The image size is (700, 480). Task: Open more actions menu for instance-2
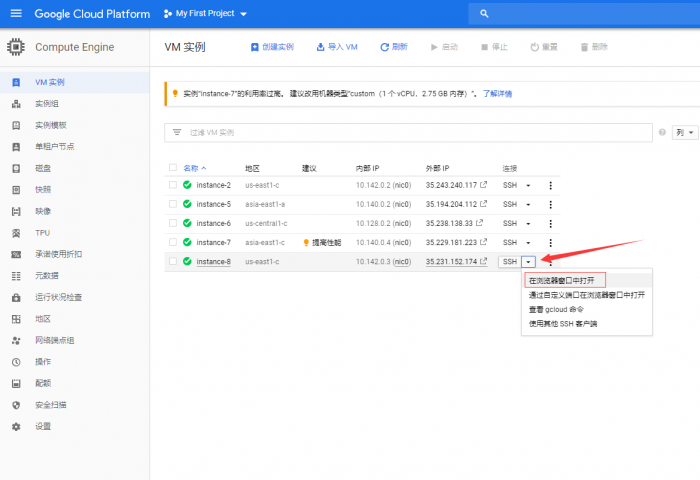point(550,185)
